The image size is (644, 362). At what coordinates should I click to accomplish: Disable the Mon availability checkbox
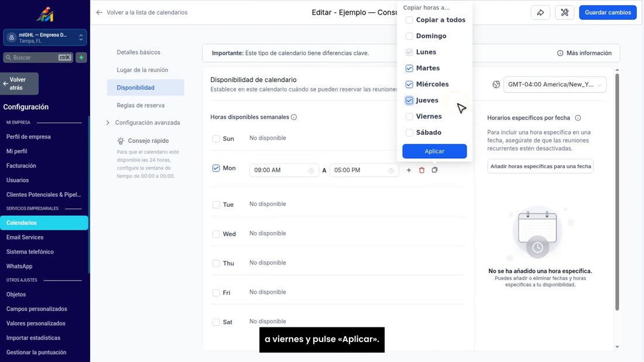click(216, 168)
